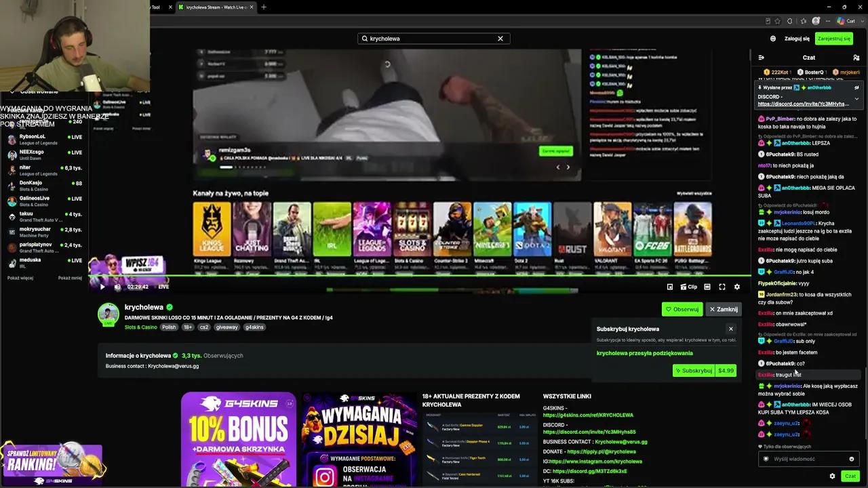Open emoji picker in chat input
Screen dimensions: 868x488
pos(852,459)
